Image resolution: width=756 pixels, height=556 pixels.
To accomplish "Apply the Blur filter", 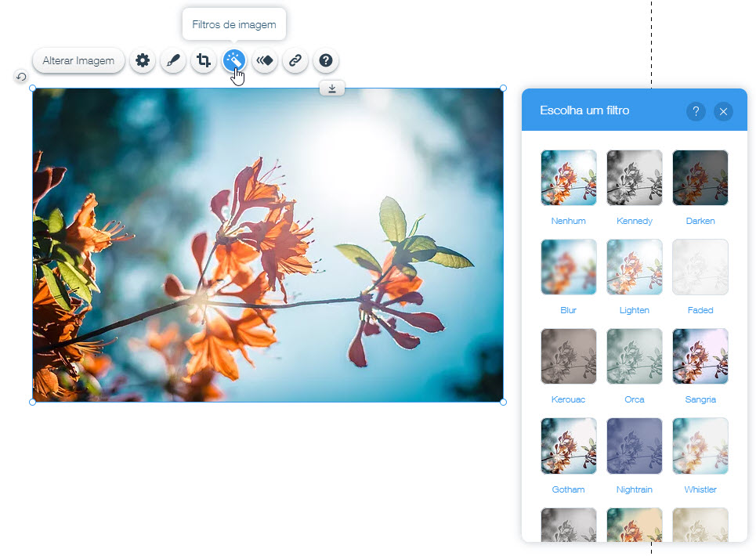I will click(x=568, y=267).
